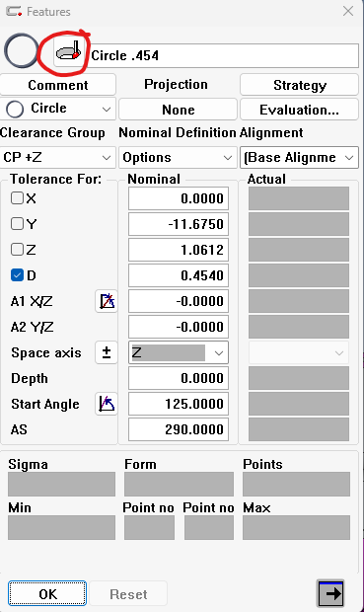
Task: Open the Comment button
Action: [58, 85]
